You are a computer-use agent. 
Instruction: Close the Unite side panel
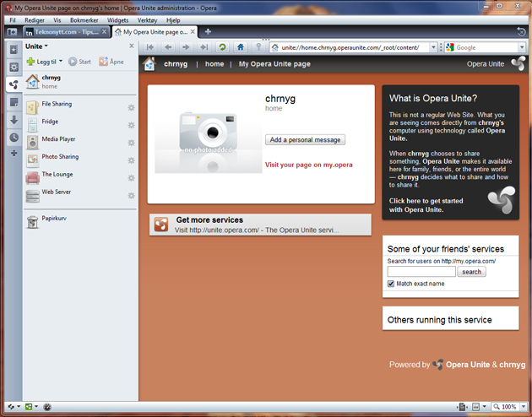coord(132,46)
